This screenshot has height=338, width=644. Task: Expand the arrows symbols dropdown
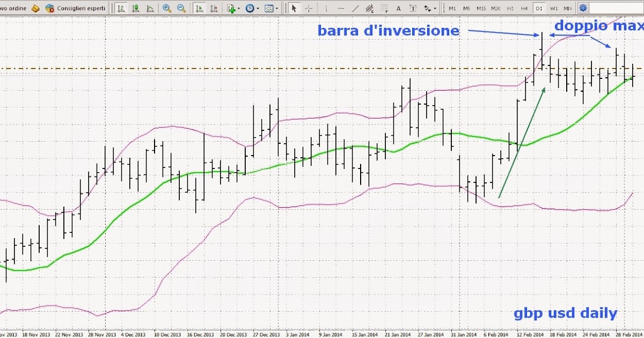tap(430, 8)
